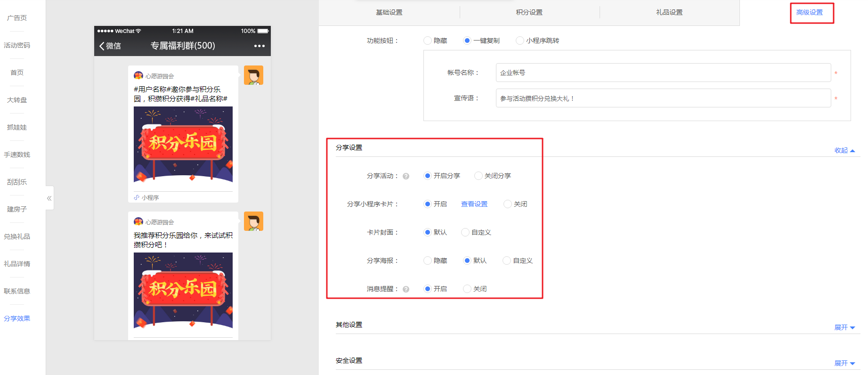Click the 其他设置 section heading
This screenshot has height=375, width=868.
click(x=349, y=325)
